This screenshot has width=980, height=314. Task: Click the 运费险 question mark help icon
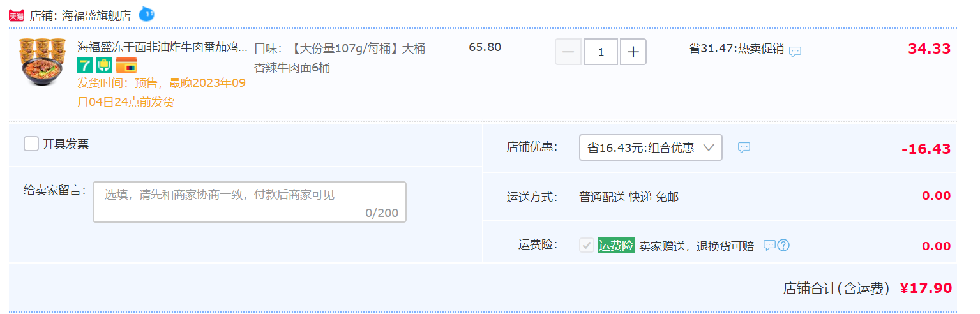click(783, 245)
